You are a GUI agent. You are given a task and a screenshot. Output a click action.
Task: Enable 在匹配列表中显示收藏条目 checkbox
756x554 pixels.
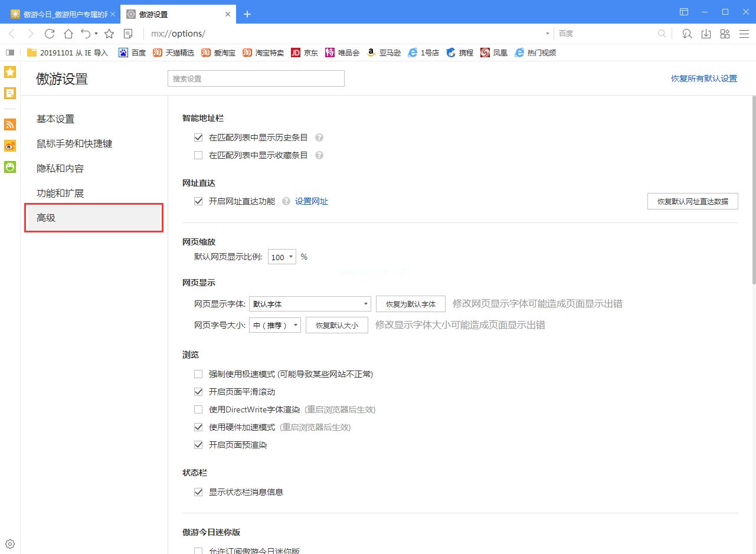click(198, 155)
